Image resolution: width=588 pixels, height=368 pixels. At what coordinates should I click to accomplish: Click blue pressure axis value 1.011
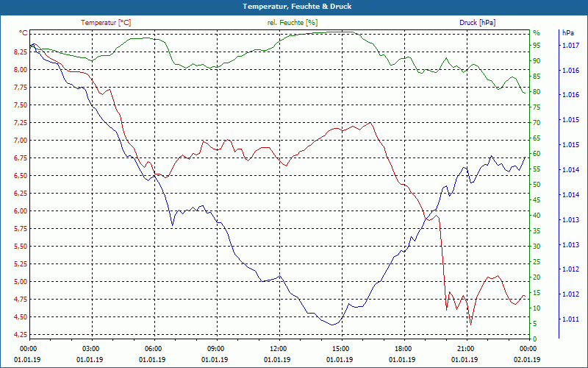(570, 319)
